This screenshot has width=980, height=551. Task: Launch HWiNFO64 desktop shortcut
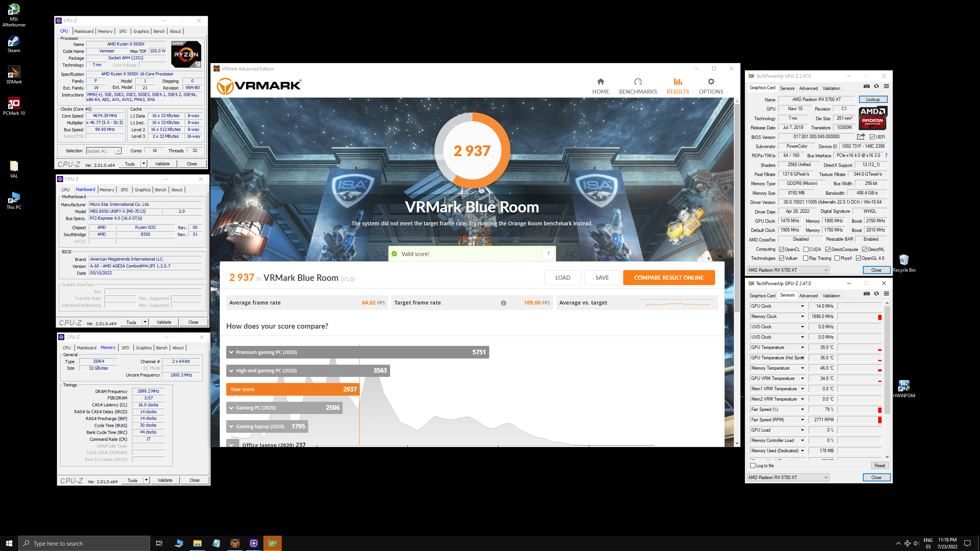(904, 389)
